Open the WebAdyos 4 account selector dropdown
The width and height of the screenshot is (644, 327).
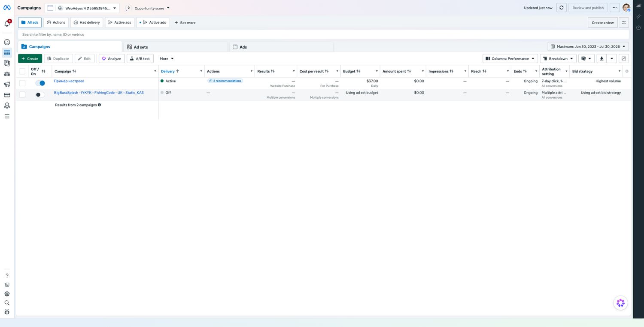(82, 8)
